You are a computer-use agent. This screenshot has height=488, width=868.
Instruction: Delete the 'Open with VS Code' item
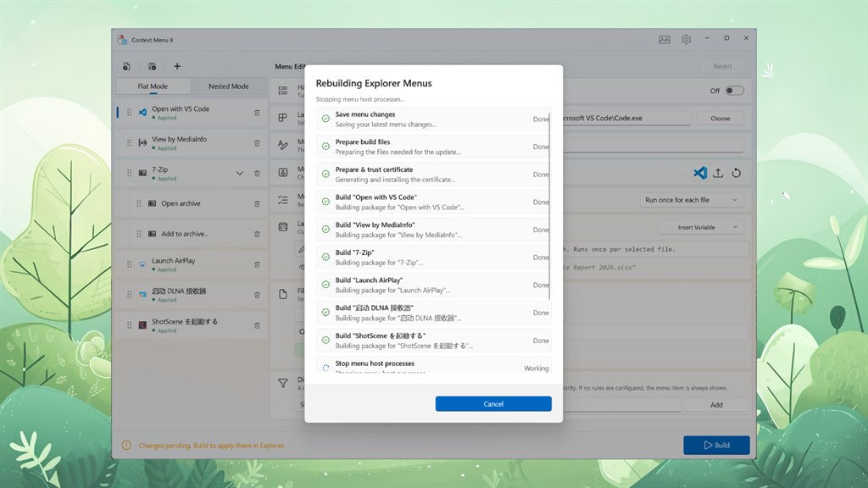coord(257,113)
